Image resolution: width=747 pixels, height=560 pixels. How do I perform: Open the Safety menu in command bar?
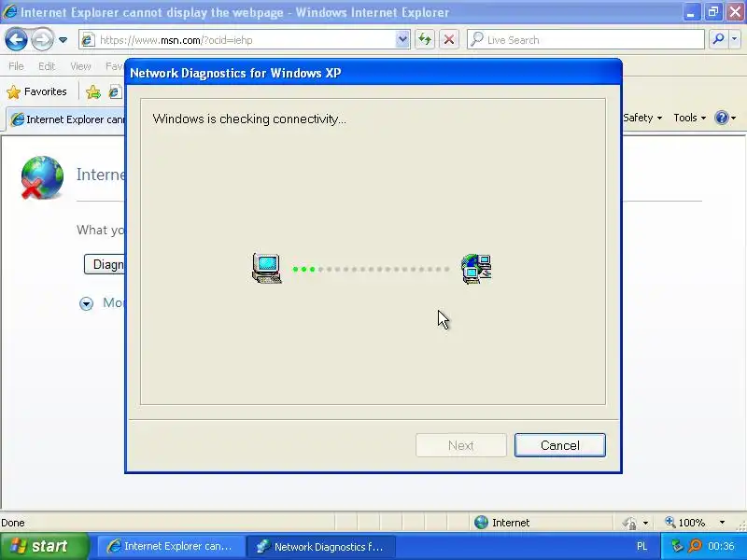[x=642, y=118]
